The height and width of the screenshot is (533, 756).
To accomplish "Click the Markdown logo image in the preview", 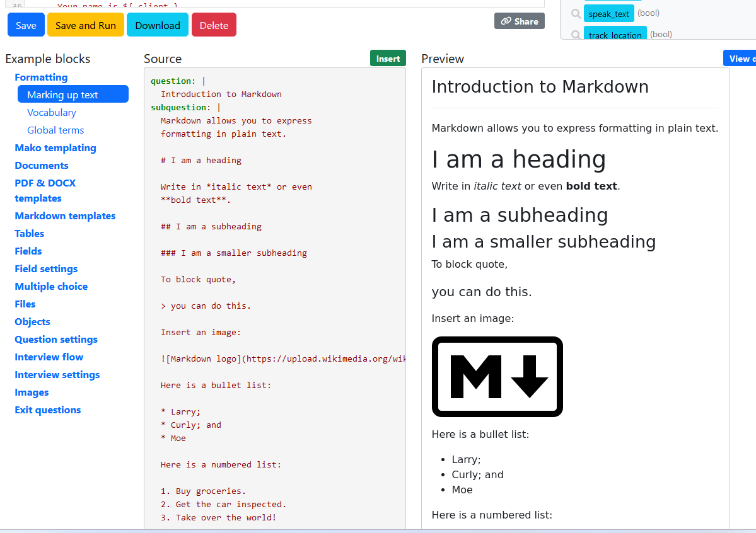I will coord(497,377).
